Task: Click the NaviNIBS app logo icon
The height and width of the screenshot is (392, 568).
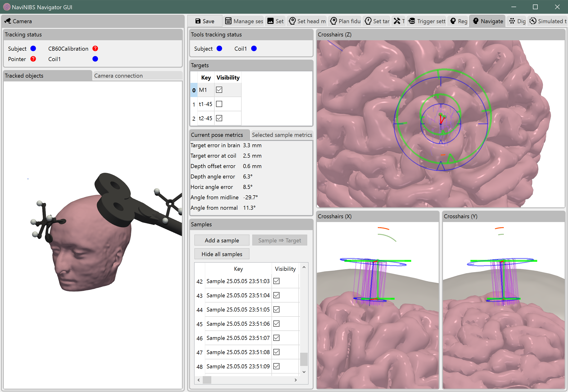Action: coord(7,7)
